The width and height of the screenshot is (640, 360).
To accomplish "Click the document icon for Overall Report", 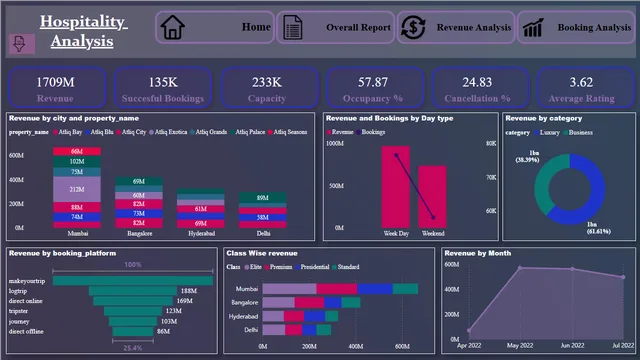I will coord(293,27).
